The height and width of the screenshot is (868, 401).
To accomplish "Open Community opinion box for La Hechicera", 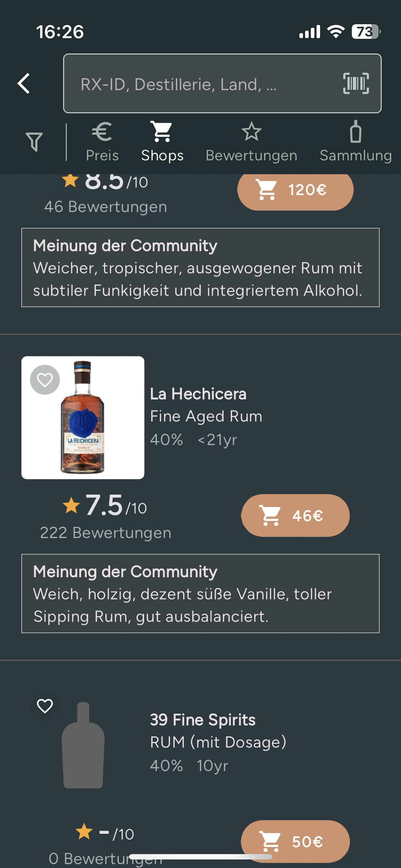I will tap(200, 594).
